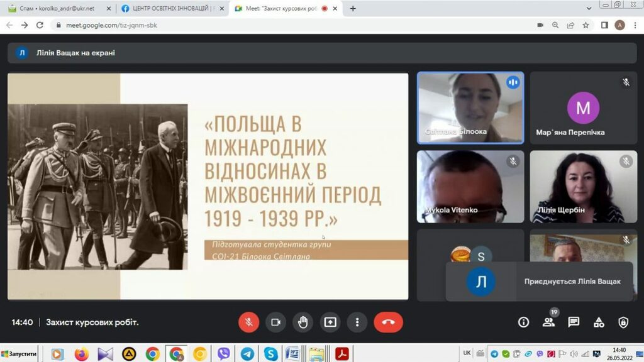Screen dimensions: 644x362
Task: Open the chat with everyone panel
Action: coord(574,322)
